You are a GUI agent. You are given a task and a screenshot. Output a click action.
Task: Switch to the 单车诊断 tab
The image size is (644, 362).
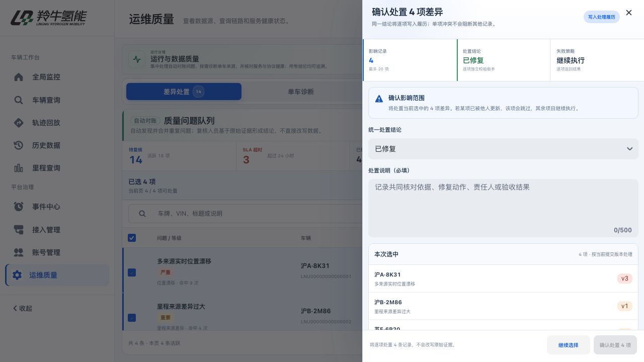301,92
